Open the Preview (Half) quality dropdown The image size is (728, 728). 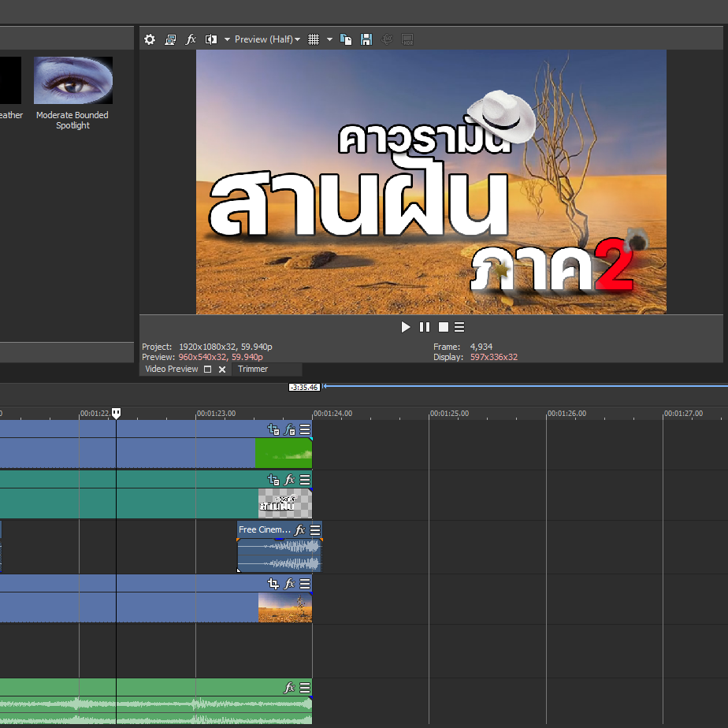(x=267, y=39)
